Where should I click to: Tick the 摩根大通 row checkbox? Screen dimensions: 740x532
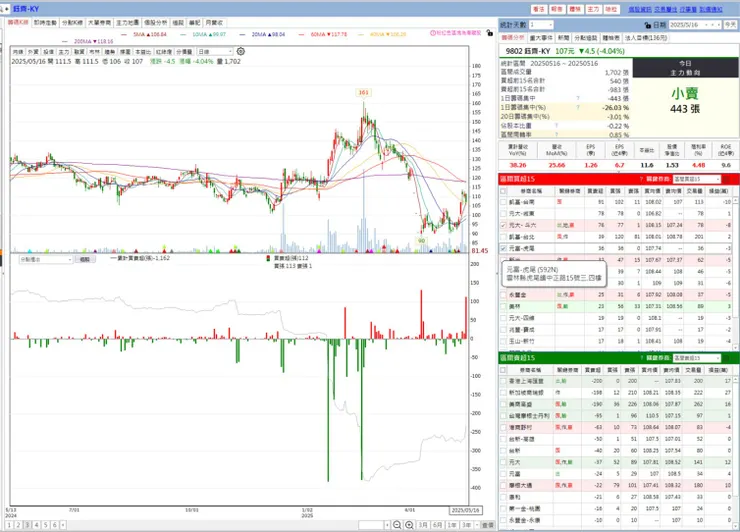503,485
